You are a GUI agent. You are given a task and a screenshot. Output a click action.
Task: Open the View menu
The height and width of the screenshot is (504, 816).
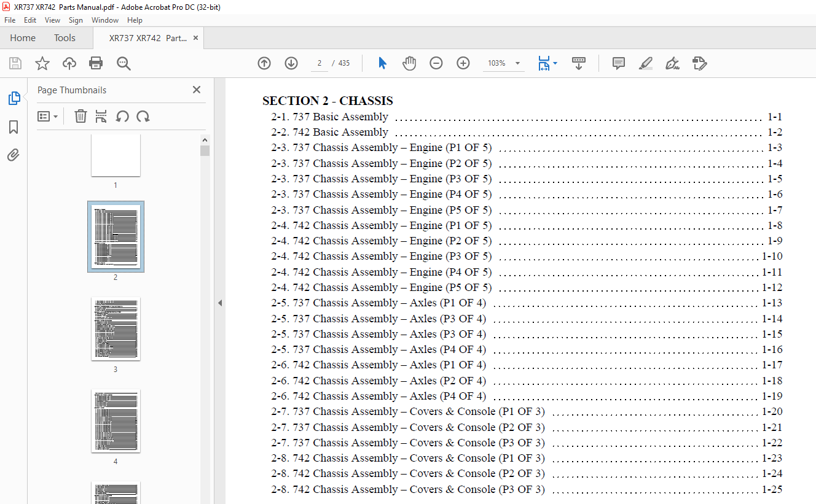pos(52,20)
